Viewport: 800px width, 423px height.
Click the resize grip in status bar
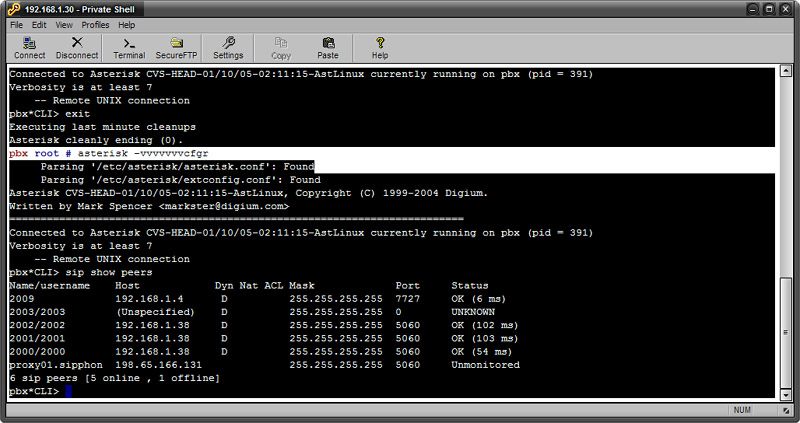[786, 410]
